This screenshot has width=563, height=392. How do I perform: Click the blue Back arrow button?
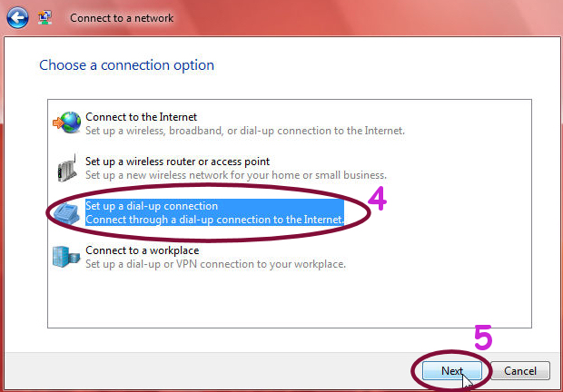click(x=17, y=17)
